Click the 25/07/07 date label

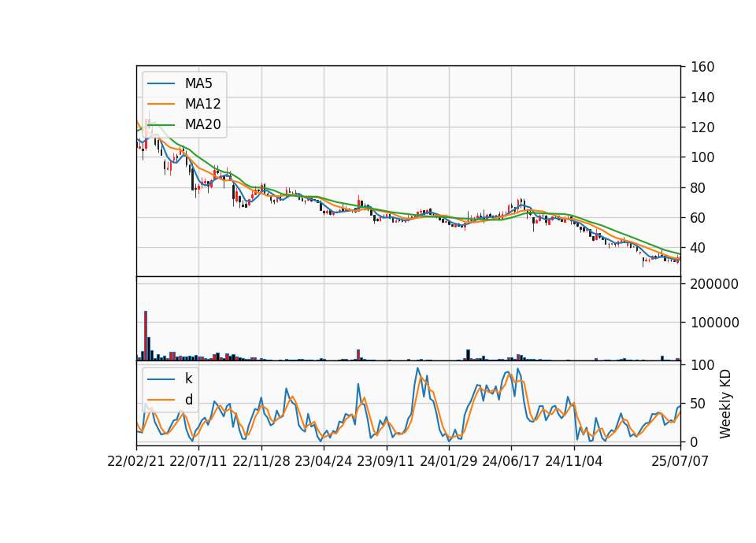coord(680,461)
